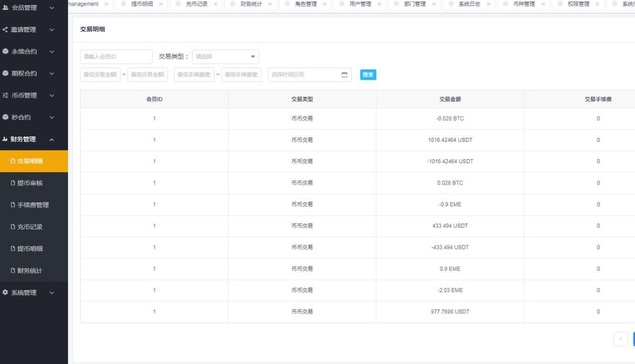The width and height of the screenshot is (635, 364).
Task: Expand the 秒合约 chevron
Action: [x=51, y=117]
